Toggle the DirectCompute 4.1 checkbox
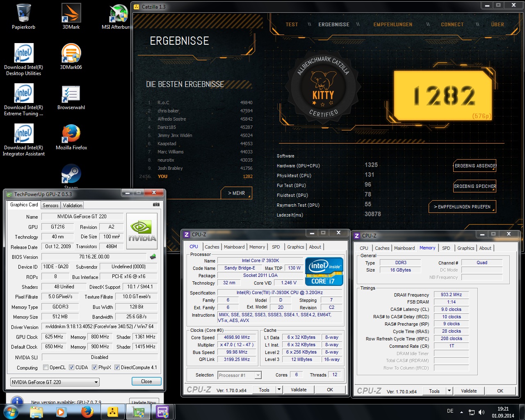The height and width of the screenshot is (420, 525). [117, 367]
